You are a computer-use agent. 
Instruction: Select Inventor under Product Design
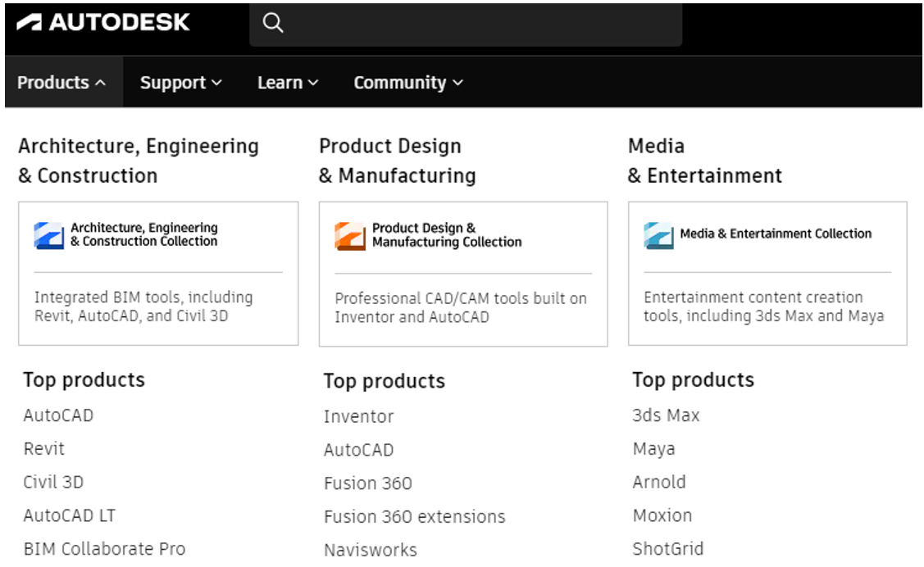(358, 417)
